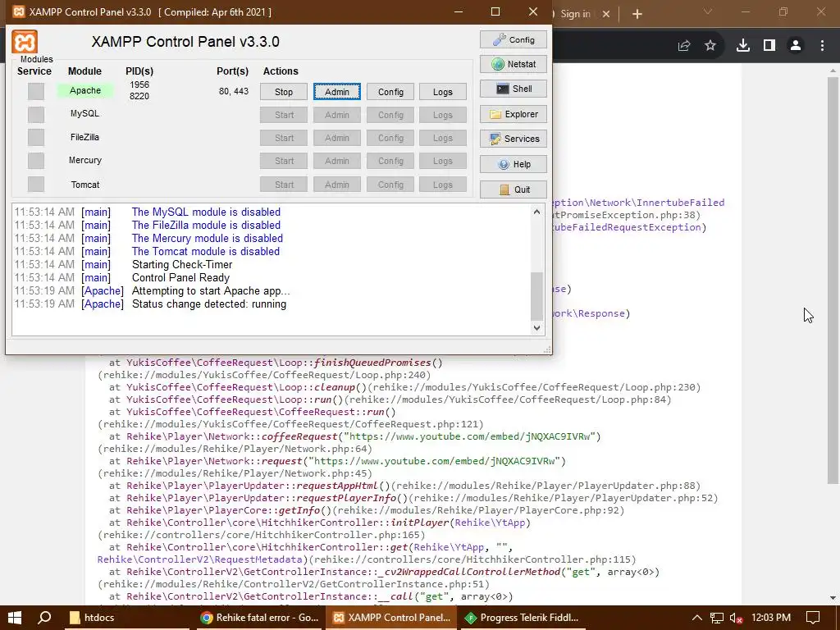Click log line 'Starting Check-Timer'
840x630 pixels.
[182, 265]
